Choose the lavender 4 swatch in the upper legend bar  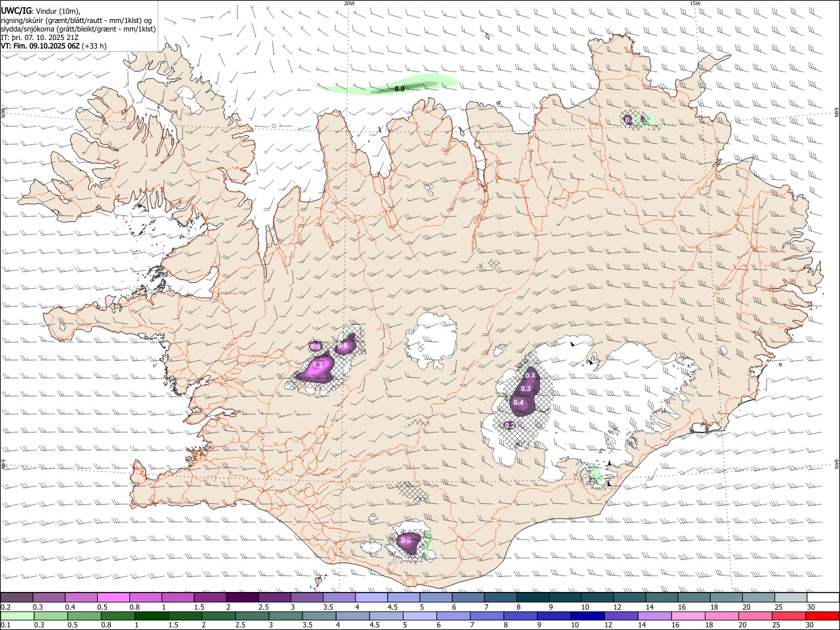tap(371, 597)
